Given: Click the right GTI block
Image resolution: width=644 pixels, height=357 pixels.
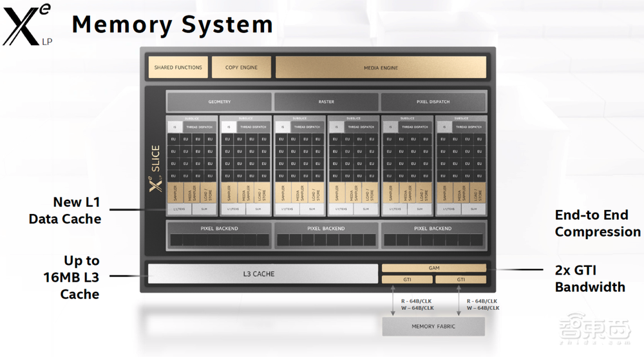Looking at the screenshot, I should pos(460,280).
